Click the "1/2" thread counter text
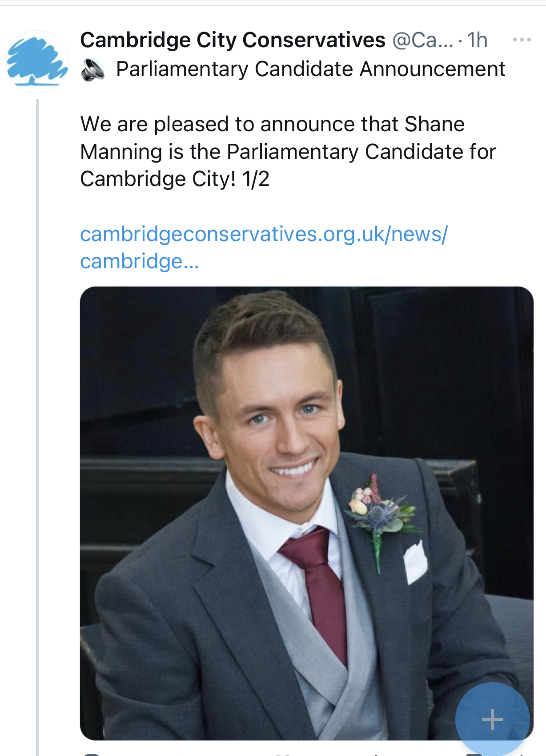The image size is (546, 756). [x=256, y=179]
